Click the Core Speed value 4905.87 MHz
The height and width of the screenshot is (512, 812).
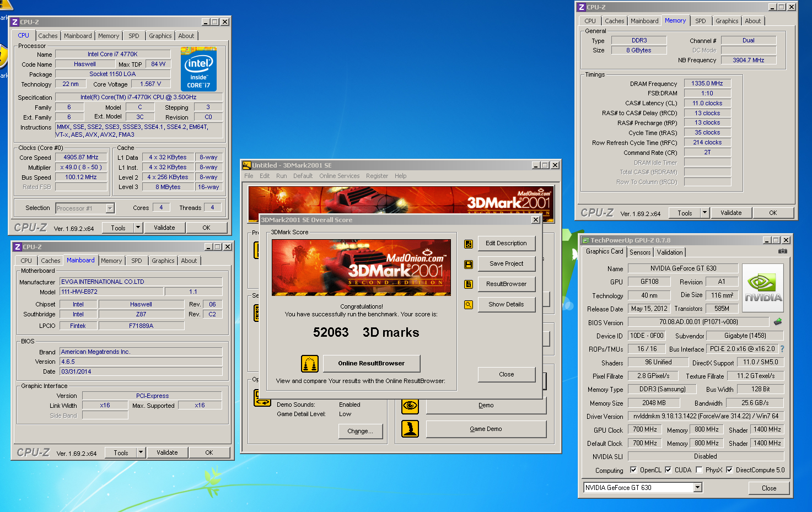[80, 157]
